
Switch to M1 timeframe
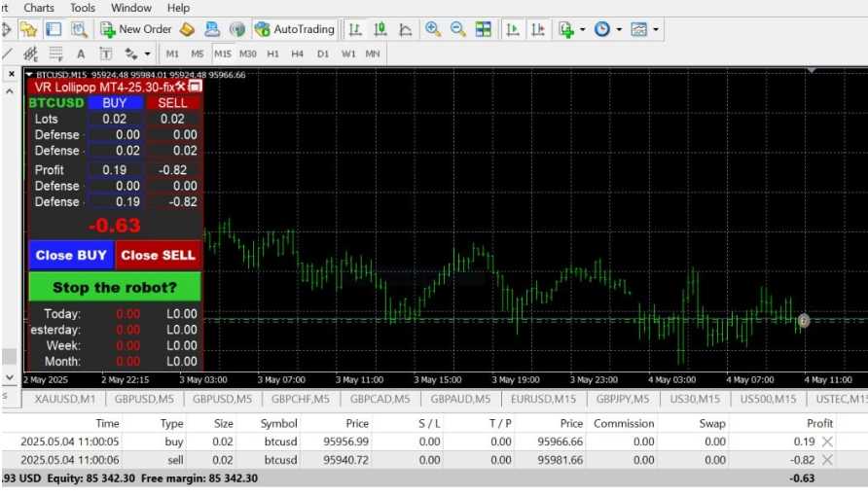[172, 53]
